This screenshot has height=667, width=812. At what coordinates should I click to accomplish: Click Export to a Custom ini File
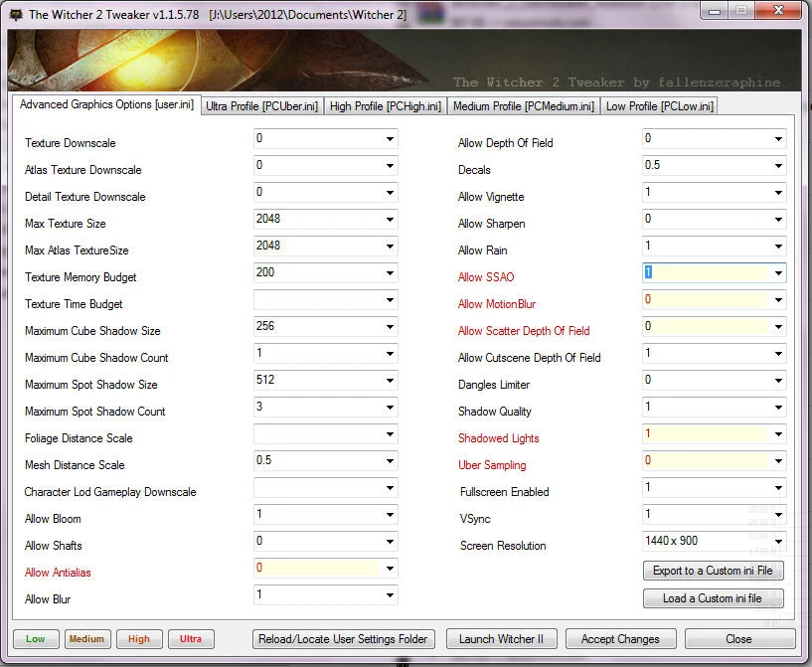click(713, 571)
